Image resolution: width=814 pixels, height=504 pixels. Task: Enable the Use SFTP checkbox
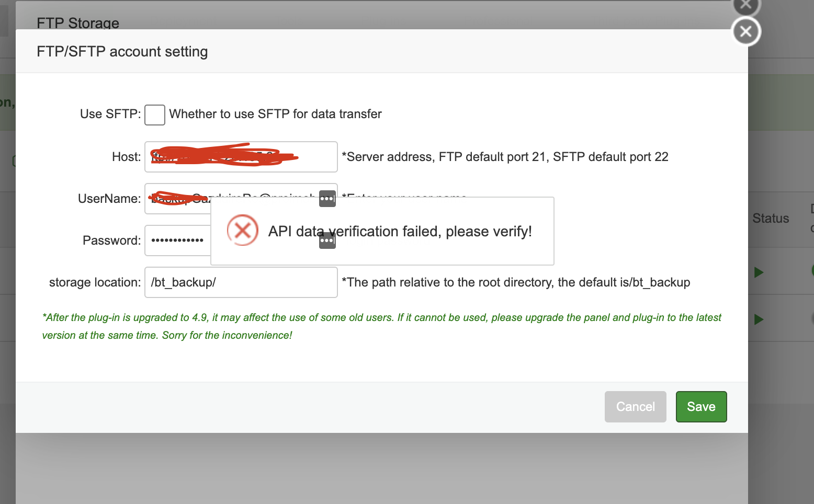(x=155, y=114)
